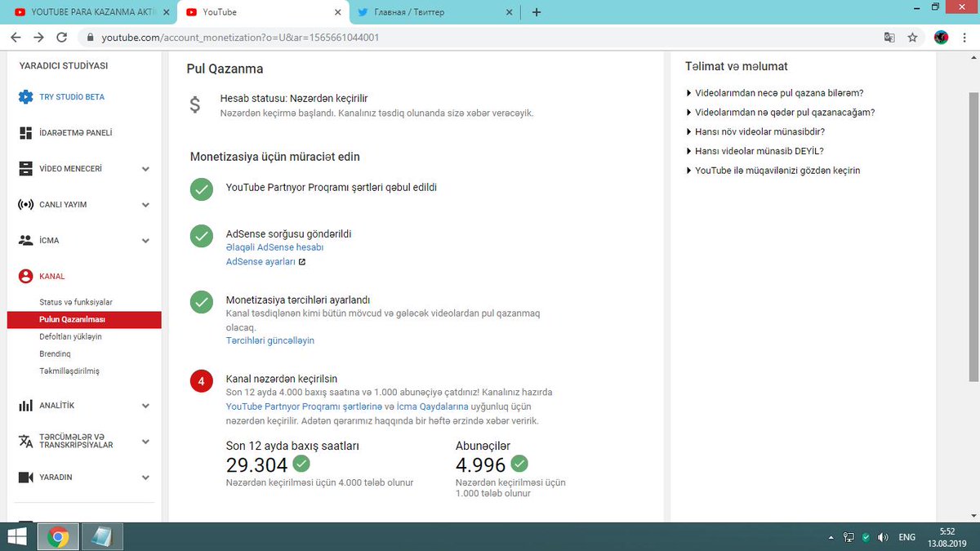Expand 'Videolarımdan necə pul qazana bilərəm?' help item
Viewport: 980px width, 551px height.
(x=774, y=93)
